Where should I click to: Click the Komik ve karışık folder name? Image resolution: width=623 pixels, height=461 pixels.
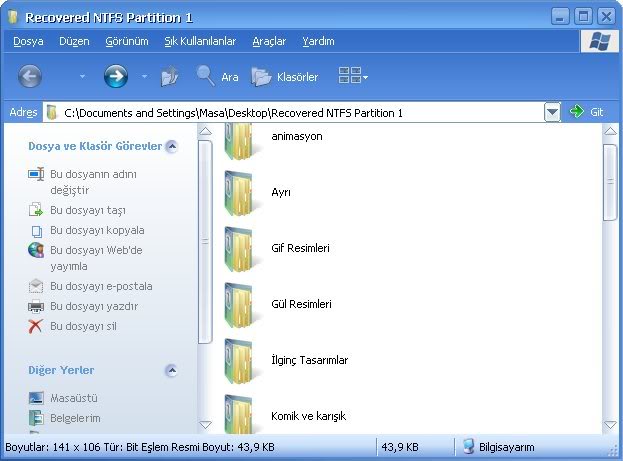308,416
